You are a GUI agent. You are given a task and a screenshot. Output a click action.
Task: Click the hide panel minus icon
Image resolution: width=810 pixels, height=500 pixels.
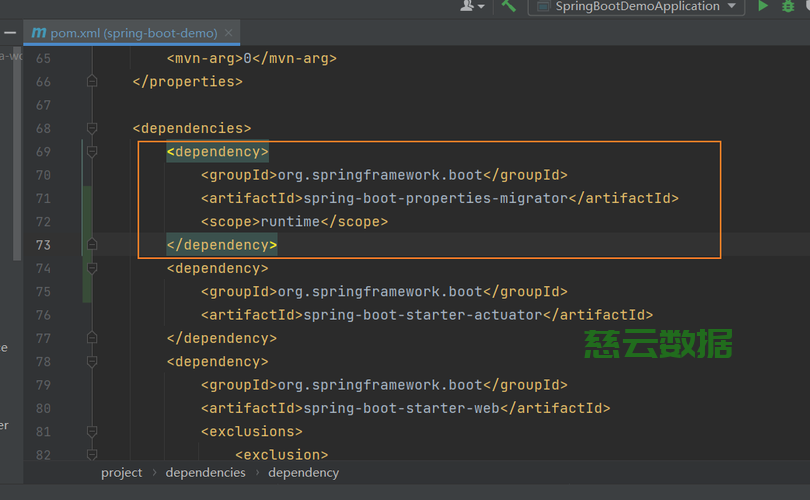click(x=9, y=33)
